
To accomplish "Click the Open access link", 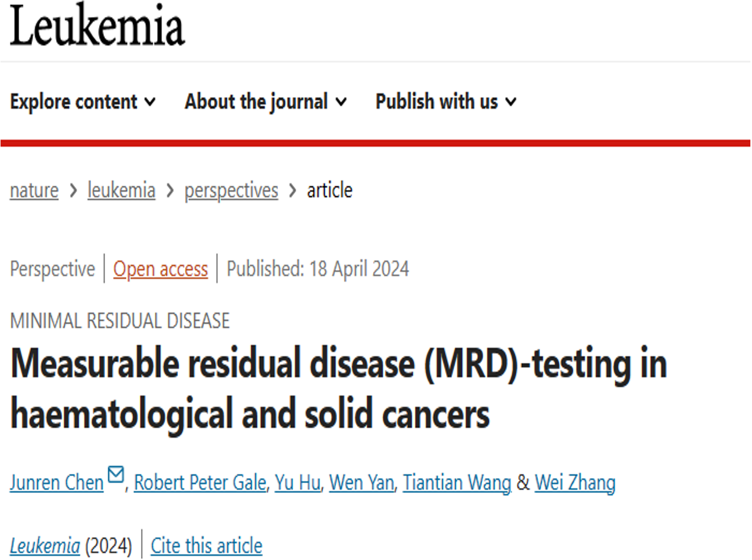I will 161,269.
